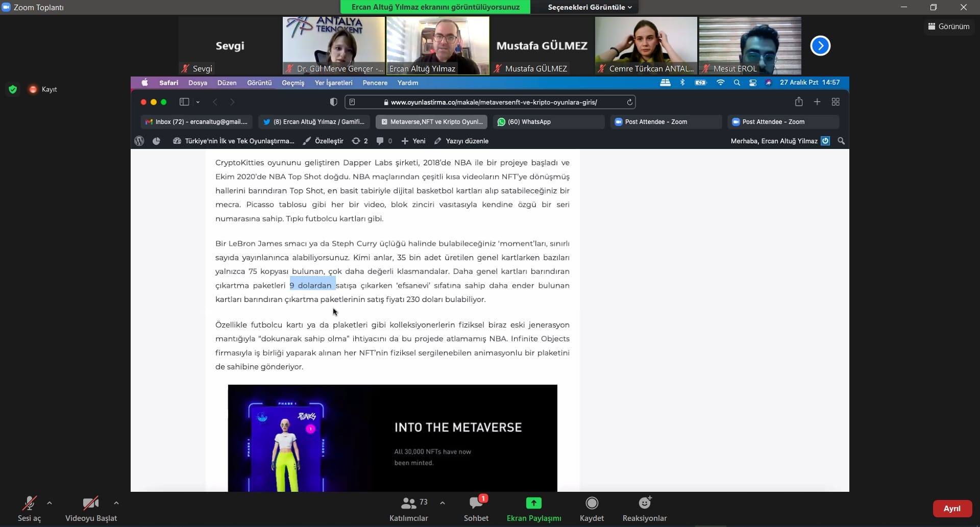
Task: Open Türkiye'nin İlk ve Tek Oyunlaştırma site link
Action: [x=234, y=141]
